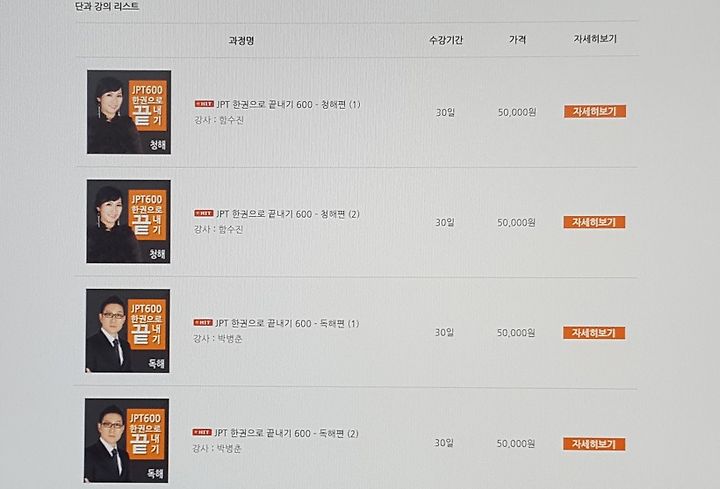The width and height of the screenshot is (720, 489).
Task: Click 자세히보기 button for 청해편 (2)
Action: tap(594, 222)
